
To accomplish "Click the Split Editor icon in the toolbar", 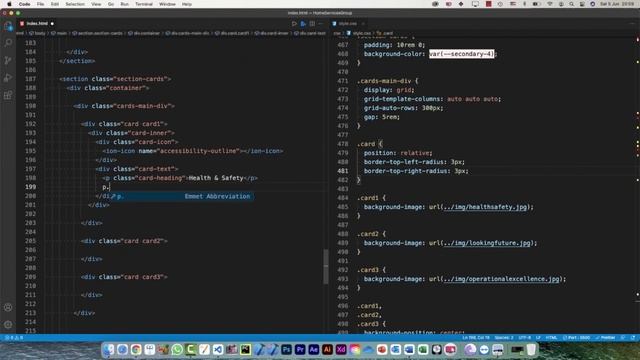I will [312, 24].
